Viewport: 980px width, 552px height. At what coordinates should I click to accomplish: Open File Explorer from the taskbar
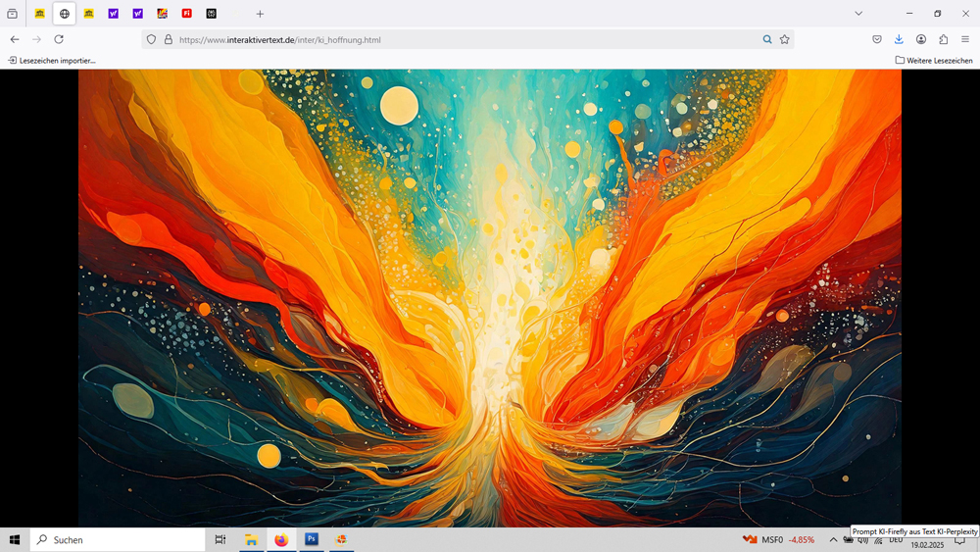[251, 539]
